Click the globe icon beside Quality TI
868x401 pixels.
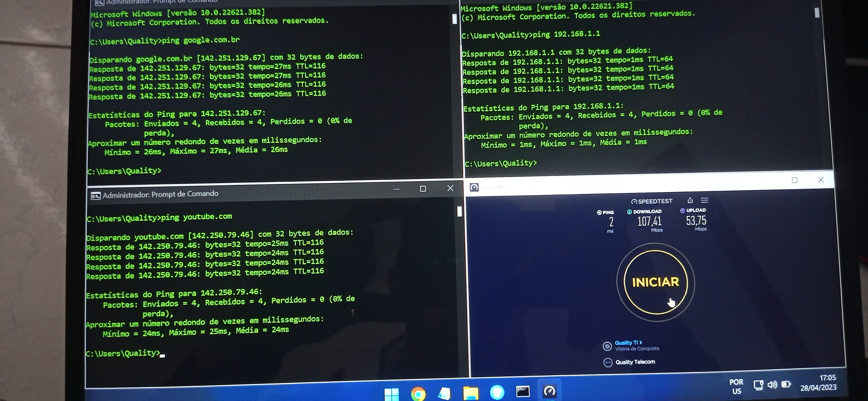(607, 346)
